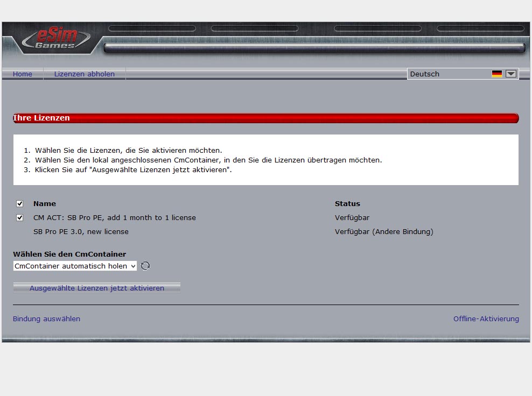Click the Status column header
This screenshot has width=532, height=396.
click(x=347, y=204)
